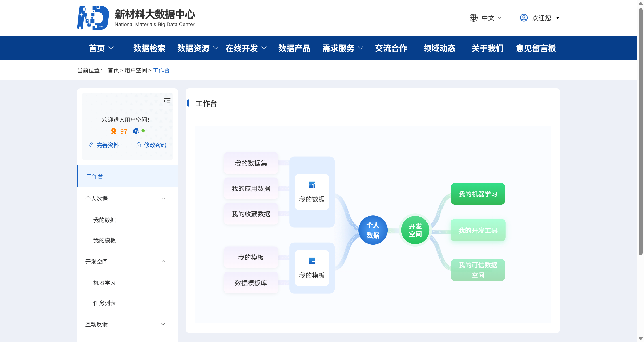Click the green online status dot
This screenshot has width=644, height=342.
[143, 130]
